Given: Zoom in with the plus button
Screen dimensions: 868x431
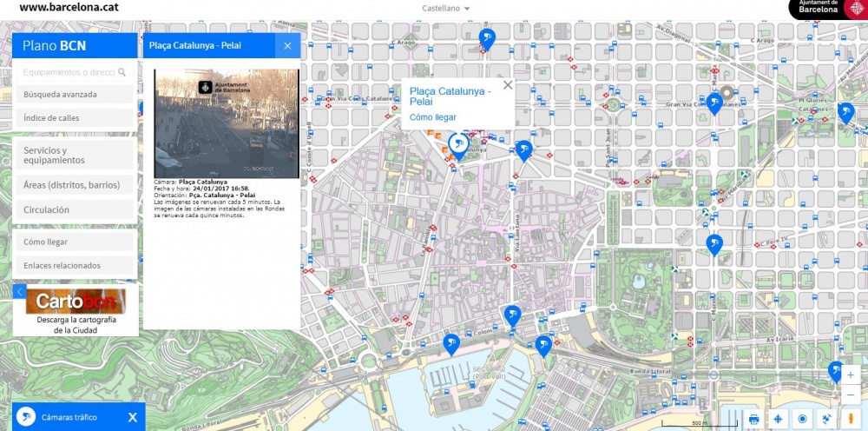Looking at the screenshot, I should [851, 375].
